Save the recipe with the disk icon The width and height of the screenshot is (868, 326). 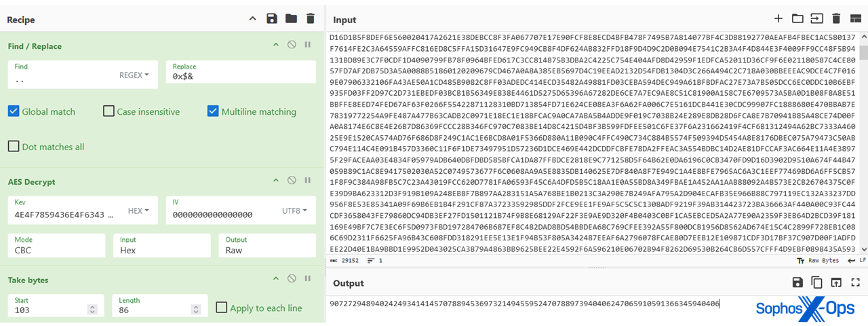click(272, 19)
